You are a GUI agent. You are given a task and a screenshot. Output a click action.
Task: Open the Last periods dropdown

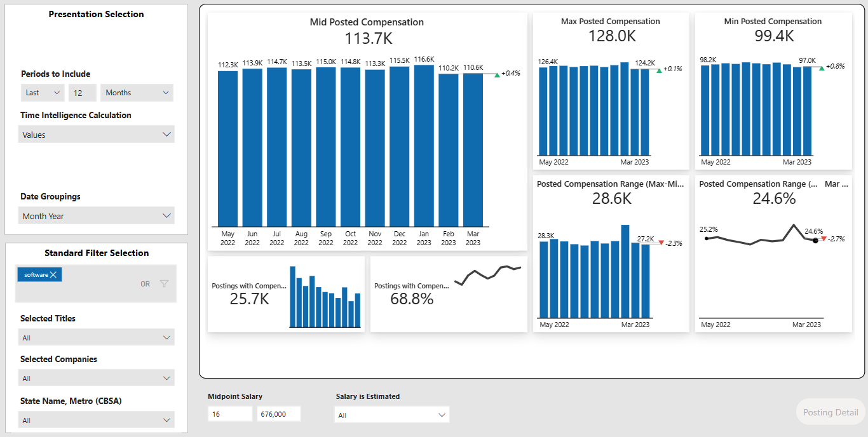(x=43, y=93)
